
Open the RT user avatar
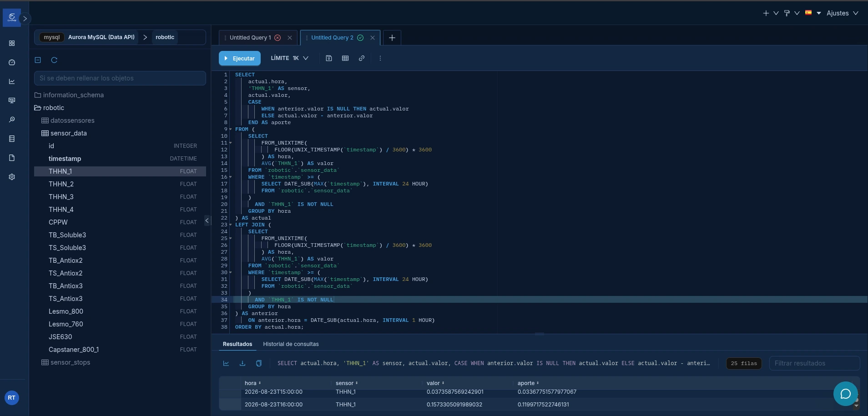click(11, 398)
